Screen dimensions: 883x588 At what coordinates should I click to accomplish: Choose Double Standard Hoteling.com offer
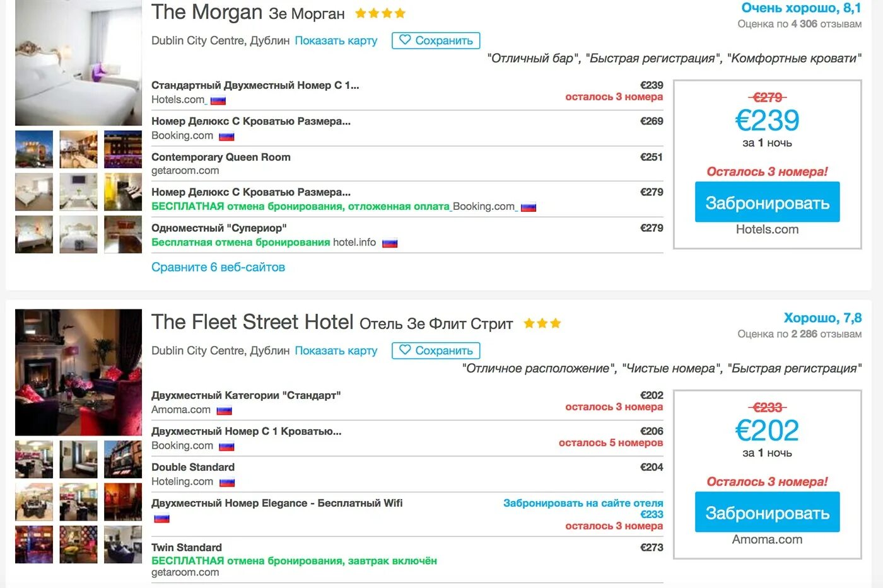pos(407,474)
